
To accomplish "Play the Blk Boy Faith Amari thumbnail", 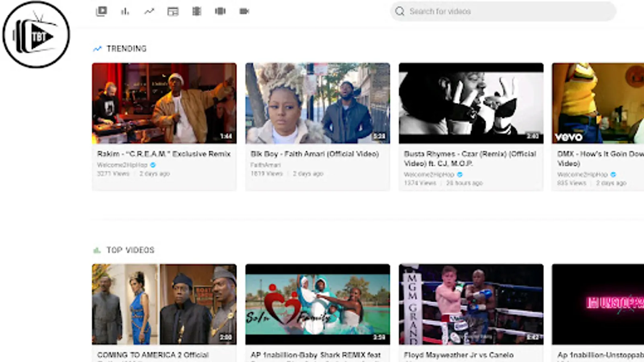I will tap(318, 103).
